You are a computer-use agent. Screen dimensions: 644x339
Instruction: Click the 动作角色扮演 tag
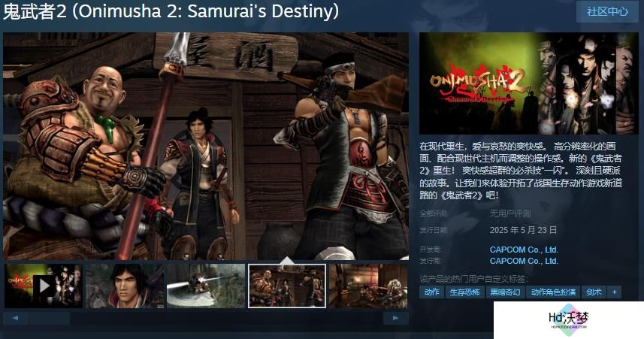point(553,292)
